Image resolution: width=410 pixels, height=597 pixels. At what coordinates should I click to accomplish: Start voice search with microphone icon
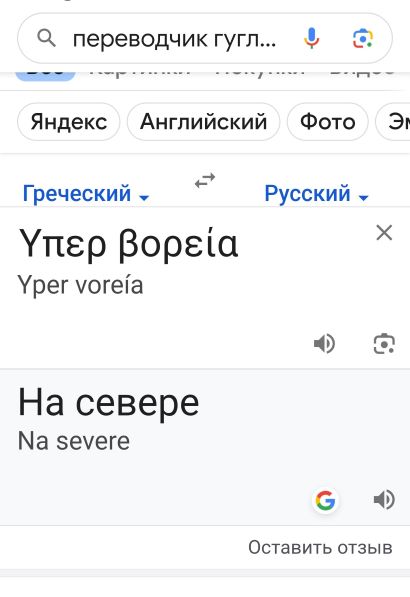tap(311, 38)
